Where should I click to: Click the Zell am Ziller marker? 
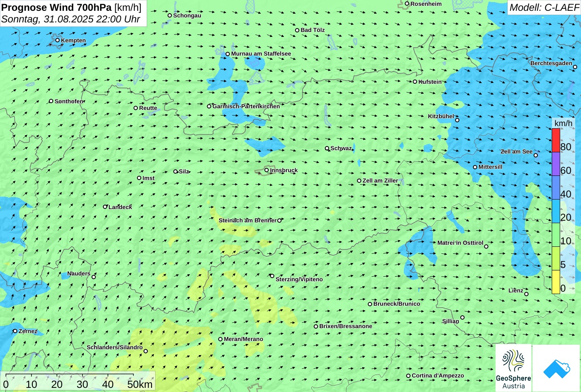click(x=359, y=181)
